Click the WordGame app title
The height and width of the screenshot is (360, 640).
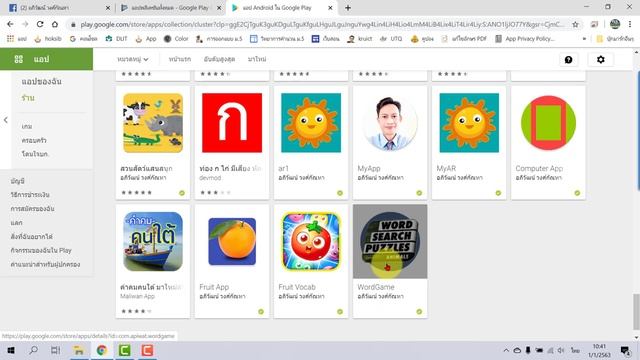[x=376, y=287]
